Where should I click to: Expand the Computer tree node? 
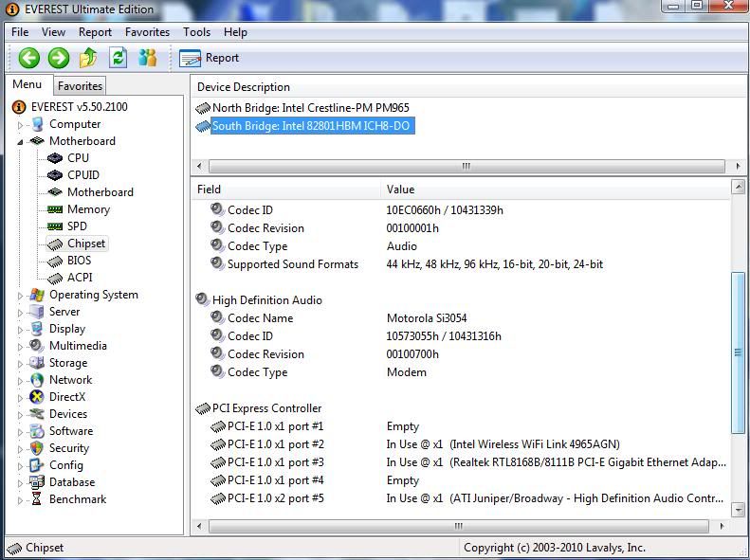coord(20,125)
